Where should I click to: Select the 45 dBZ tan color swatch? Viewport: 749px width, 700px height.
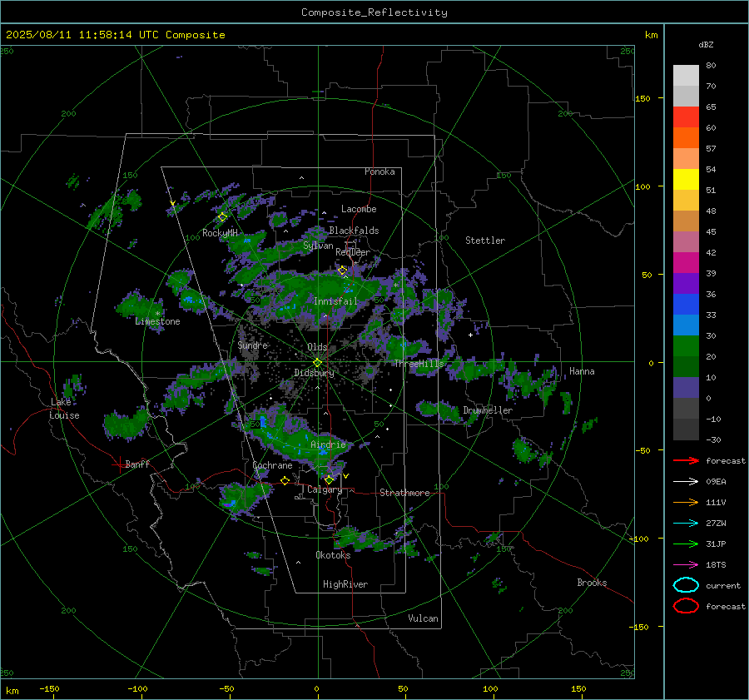(686, 221)
